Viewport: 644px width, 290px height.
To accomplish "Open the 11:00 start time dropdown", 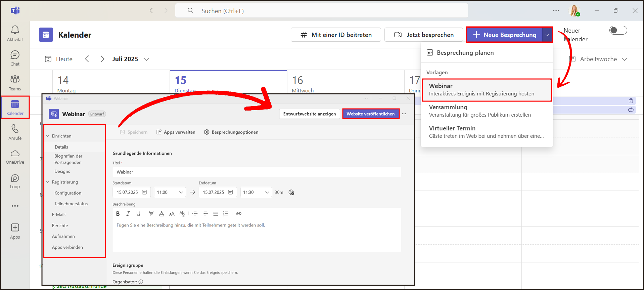I will tap(170, 192).
